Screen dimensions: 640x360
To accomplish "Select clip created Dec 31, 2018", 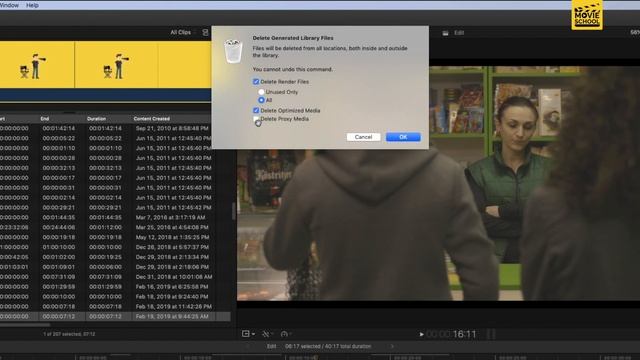I will (x=115, y=277).
